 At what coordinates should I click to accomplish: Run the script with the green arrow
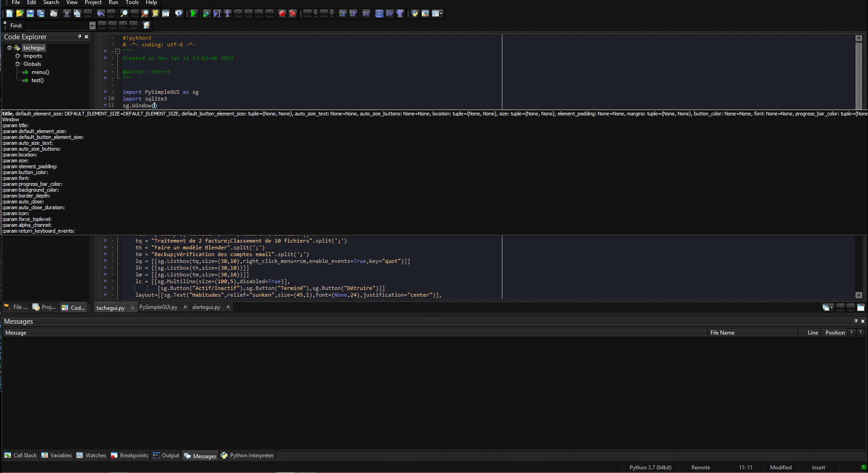click(x=194, y=13)
